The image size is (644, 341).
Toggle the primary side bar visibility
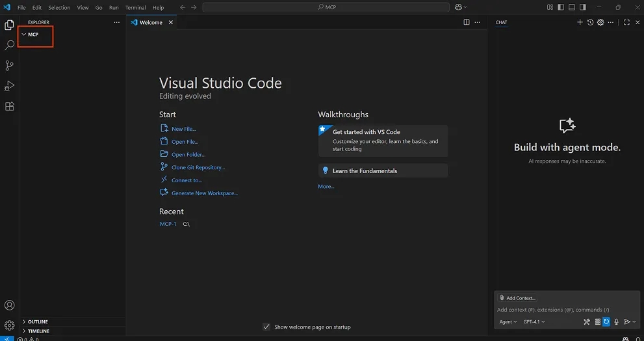click(x=561, y=7)
